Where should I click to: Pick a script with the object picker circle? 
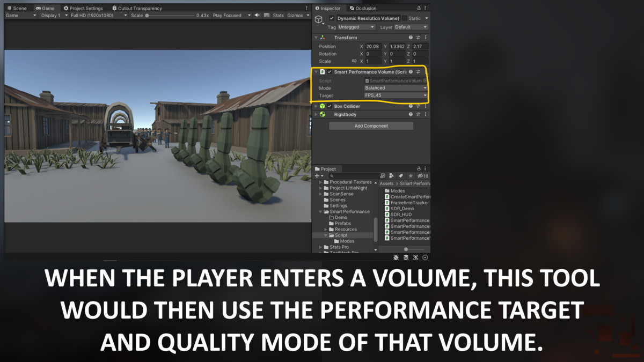(x=425, y=80)
